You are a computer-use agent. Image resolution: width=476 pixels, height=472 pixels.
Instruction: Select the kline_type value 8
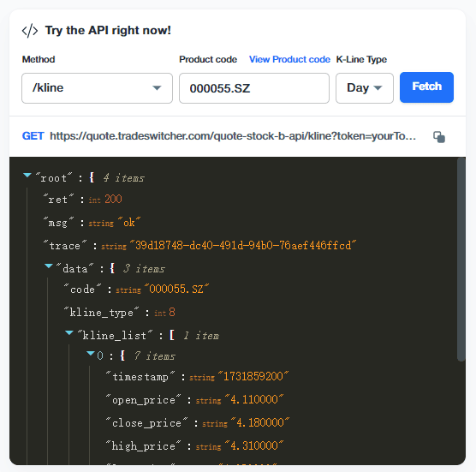[x=172, y=312]
